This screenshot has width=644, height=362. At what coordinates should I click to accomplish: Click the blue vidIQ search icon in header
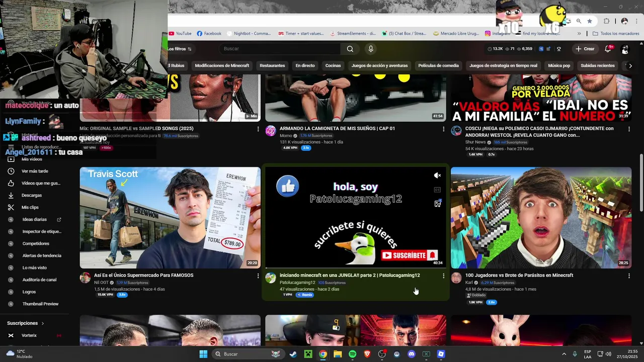point(541,49)
